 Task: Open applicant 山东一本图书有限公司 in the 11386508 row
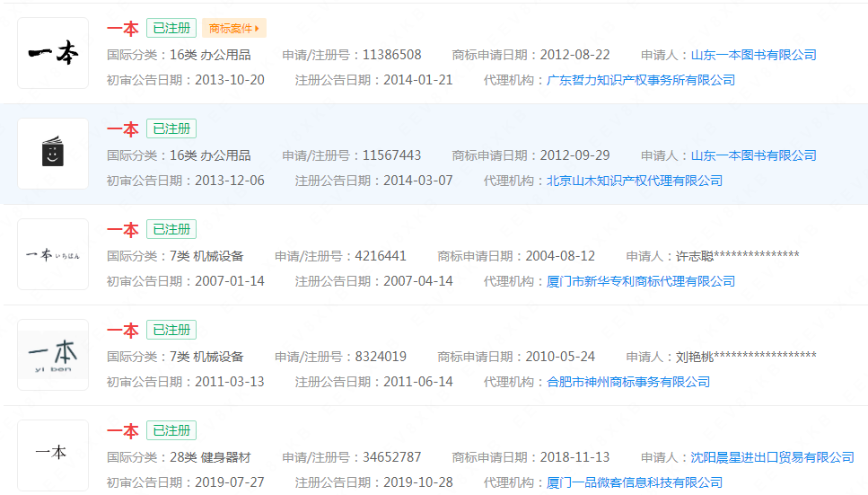pos(753,55)
